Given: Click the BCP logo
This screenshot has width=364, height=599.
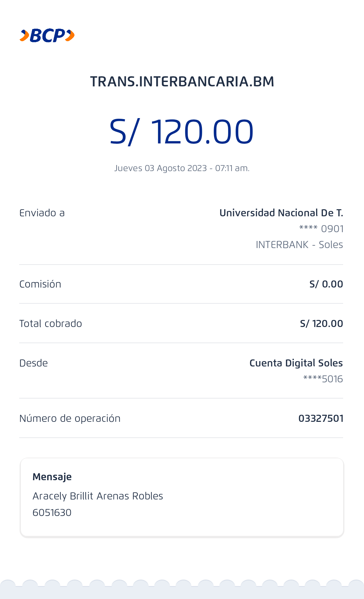Looking at the screenshot, I should coord(47,35).
